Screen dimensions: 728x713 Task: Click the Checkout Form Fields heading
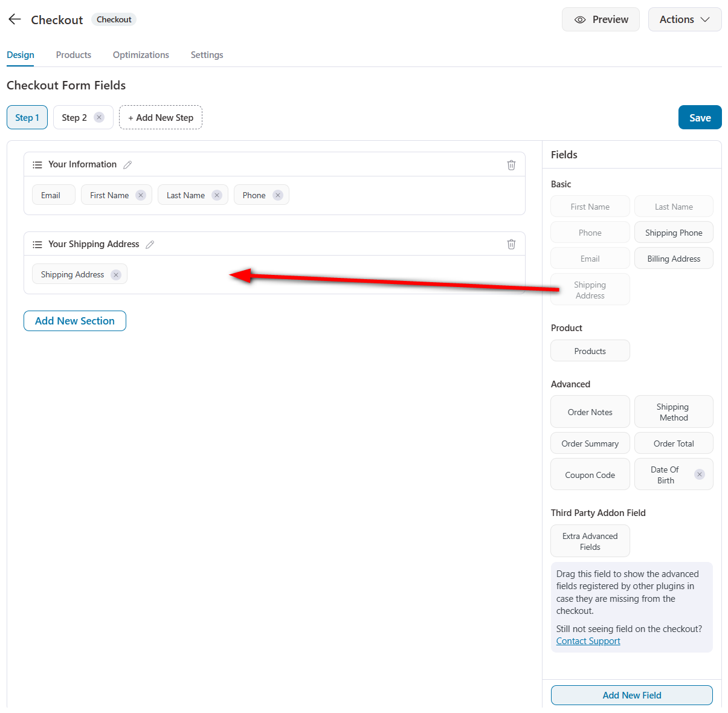tap(66, 85)
